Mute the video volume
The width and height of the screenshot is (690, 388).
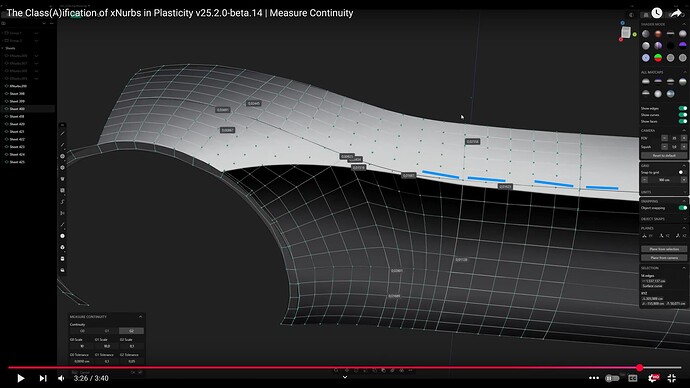pyautogui.click(x=61, y=378)
